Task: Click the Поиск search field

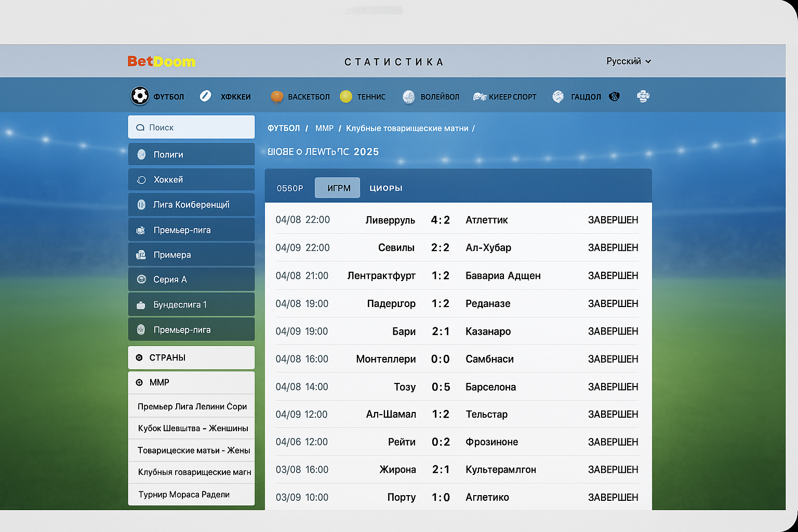Action: (x=191, y=127)
